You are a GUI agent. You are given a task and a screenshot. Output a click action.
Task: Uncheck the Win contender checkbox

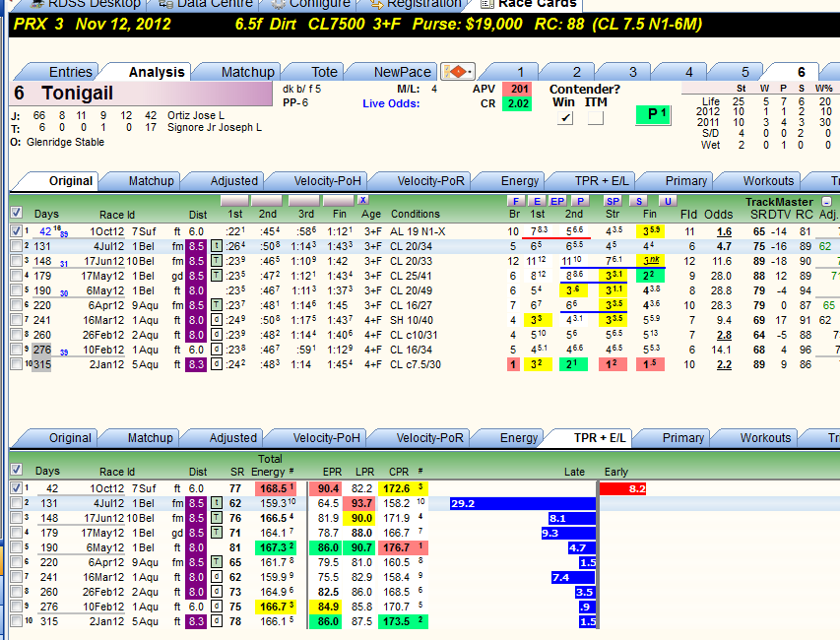[564, 117]
